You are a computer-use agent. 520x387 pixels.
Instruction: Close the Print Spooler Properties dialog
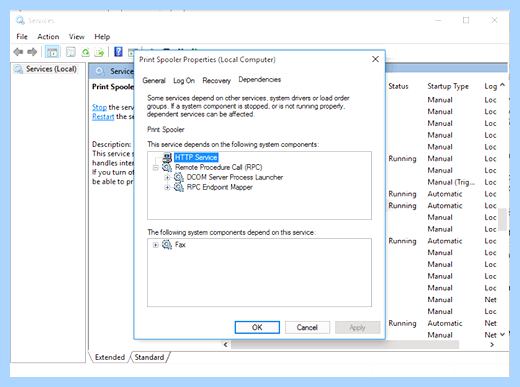point(375,59)
